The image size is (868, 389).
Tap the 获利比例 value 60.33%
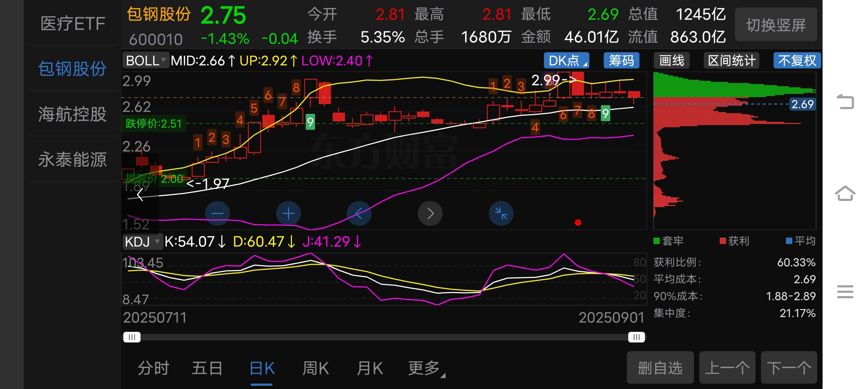coord(796,262)
